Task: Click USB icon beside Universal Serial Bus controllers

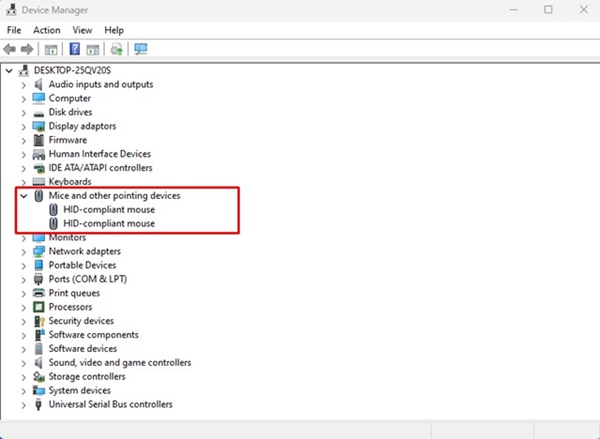Action: 38,404
